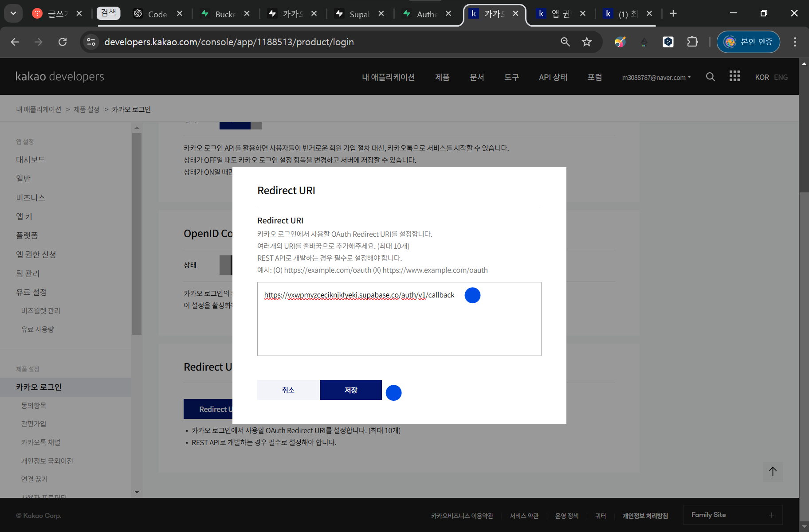The width and height of the screenshot is (809, 532).
Task: Open the site information icon in the address bar
Action: 91,42
